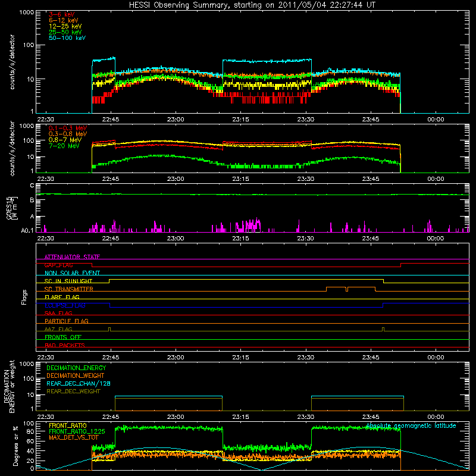Click the DECIMATION ENERGY or weight axis label
The width and height of the screenshot is (476, 476).
pos(9,386)
